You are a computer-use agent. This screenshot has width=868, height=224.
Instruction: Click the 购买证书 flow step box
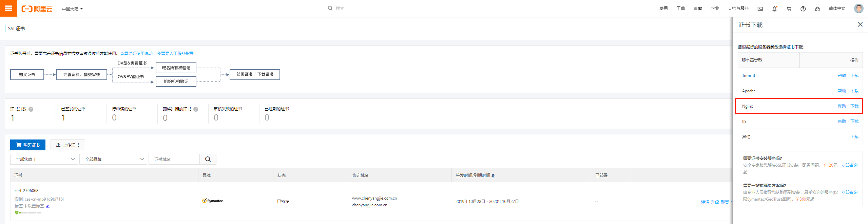[x=27, y=75]
